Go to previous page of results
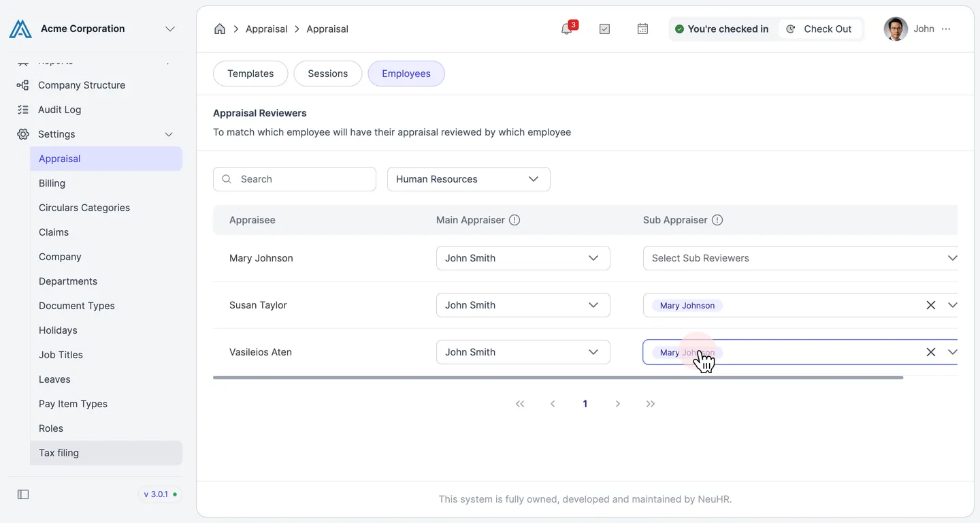This screenshot has width=980, height=523. pyautogui.click(x=553, y=404)
